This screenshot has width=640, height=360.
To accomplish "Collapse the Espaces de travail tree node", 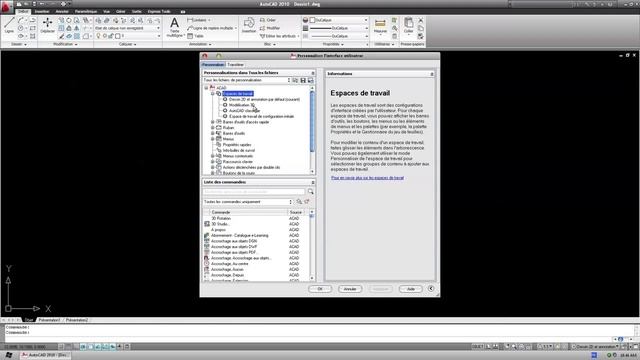I will [x=213, y=93].
